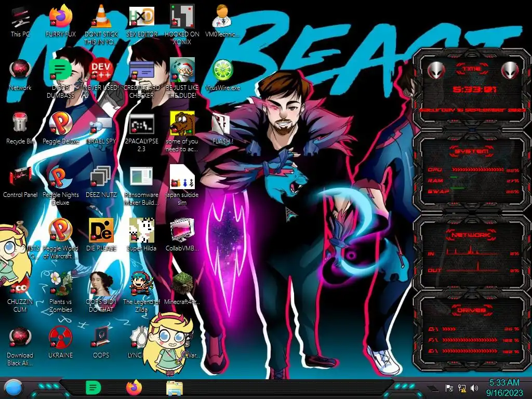Open File Explorer from the taskbar
Screen dimensions: 532x399
pos(175,389)
